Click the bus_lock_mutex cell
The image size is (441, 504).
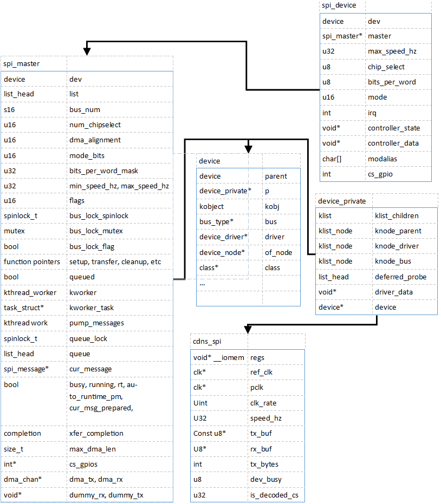click(x=96, y=231)
